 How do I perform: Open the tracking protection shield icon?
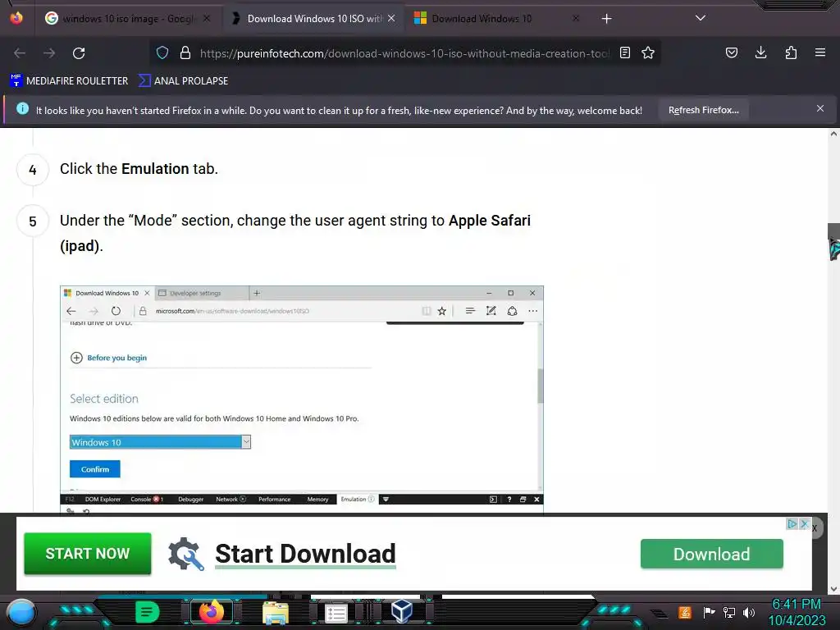162,53
